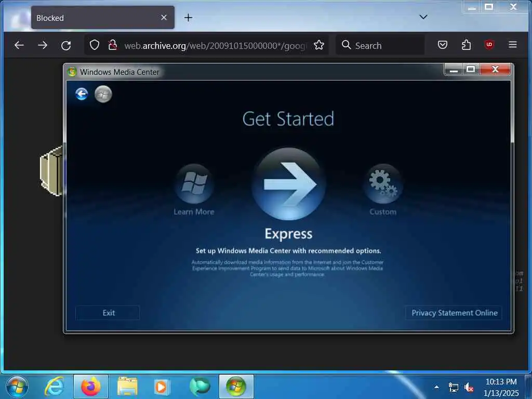Choose the Express setup arrow

[289, 184]
